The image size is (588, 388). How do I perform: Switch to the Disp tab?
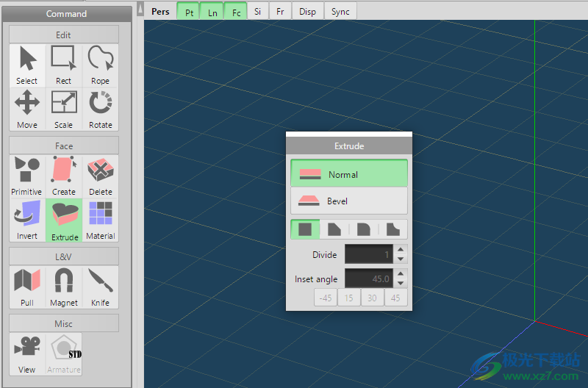pyautogui.click(x=307, y=12)
